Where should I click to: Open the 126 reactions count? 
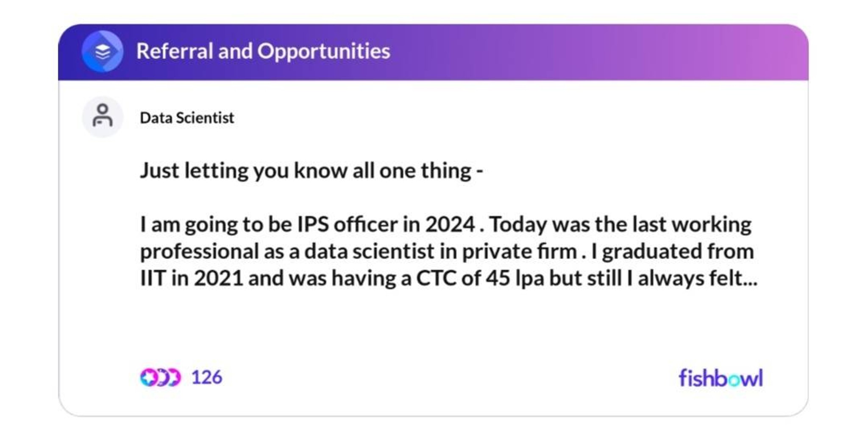click(x=206, y=377)
